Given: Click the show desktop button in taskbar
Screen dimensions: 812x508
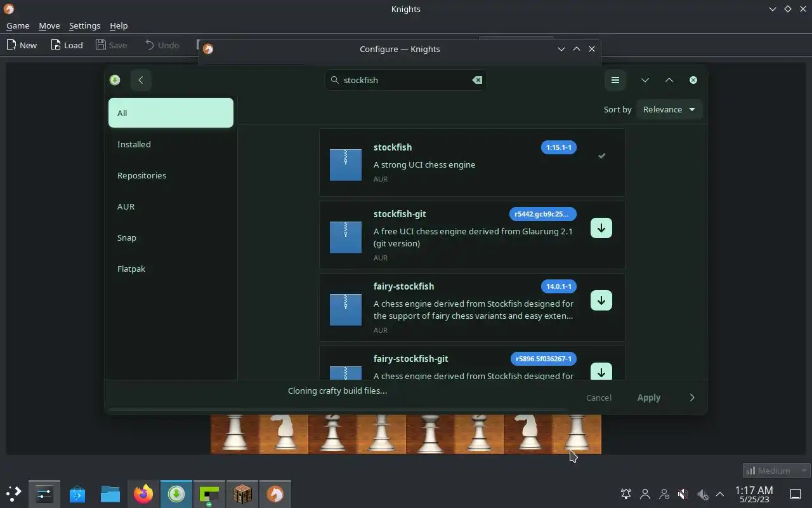Looking at the screenshot, I should pos(795,493).
